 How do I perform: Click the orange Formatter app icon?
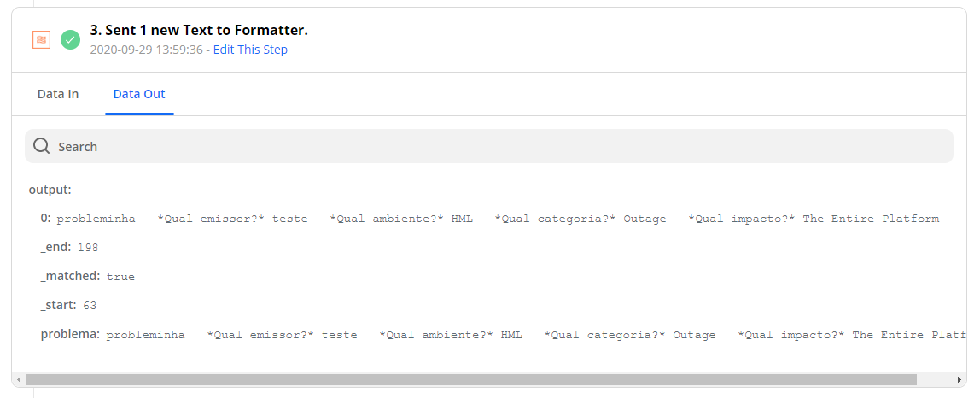tap(41, 40)
